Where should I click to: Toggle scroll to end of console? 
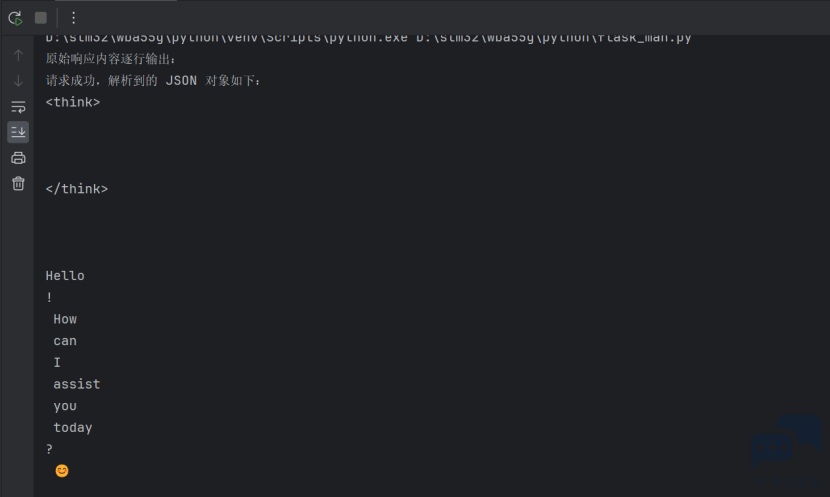[x=19, y=132]
